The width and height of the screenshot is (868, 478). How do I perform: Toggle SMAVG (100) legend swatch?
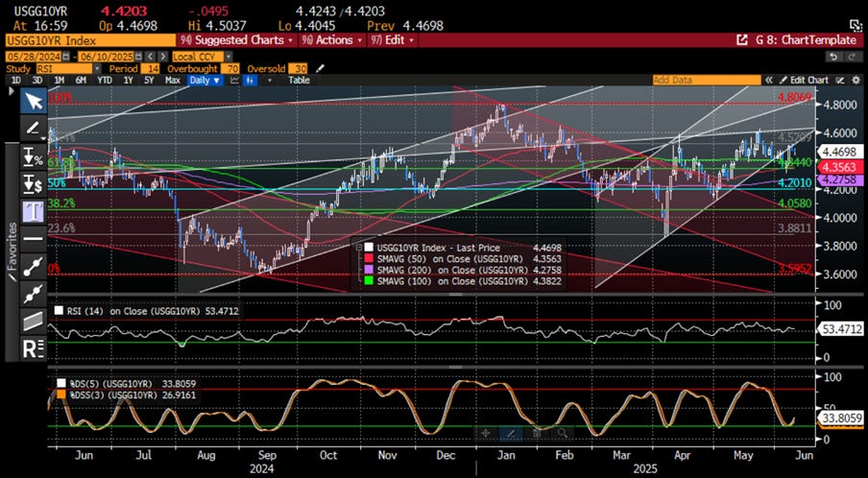368,280
